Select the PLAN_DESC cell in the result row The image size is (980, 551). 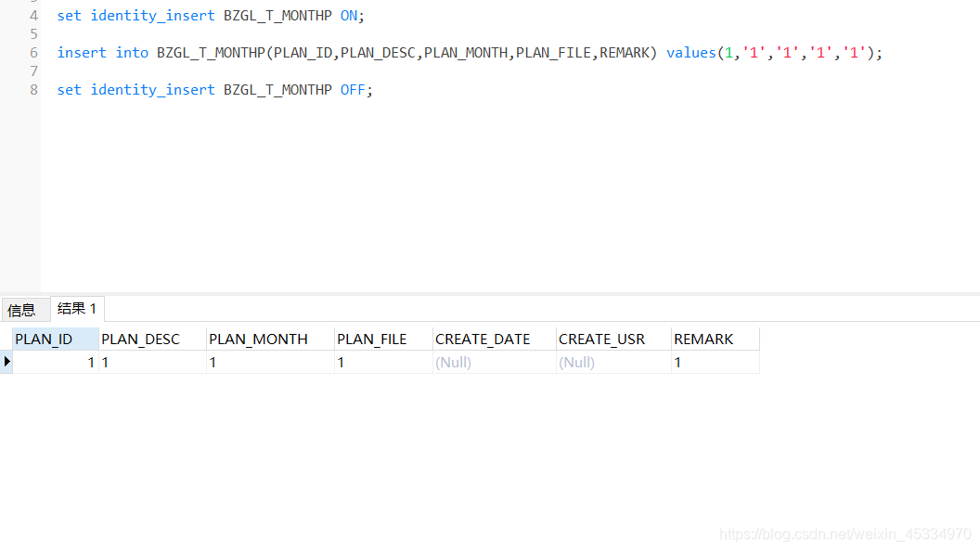[152, 363]
